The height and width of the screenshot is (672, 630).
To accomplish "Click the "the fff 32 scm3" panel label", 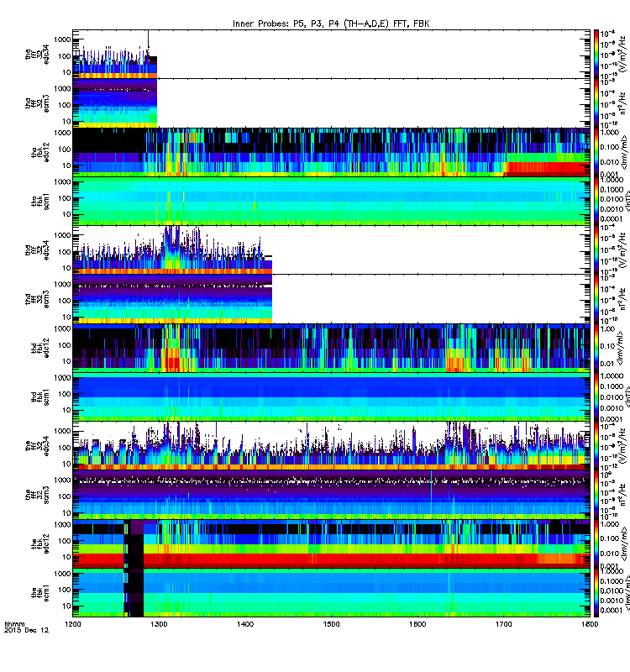I will coord(37,495).
